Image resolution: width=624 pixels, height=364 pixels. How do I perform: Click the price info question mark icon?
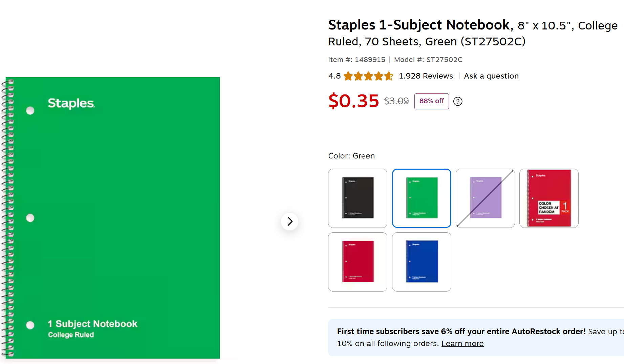pyautogui.click(x=458, y=101)
